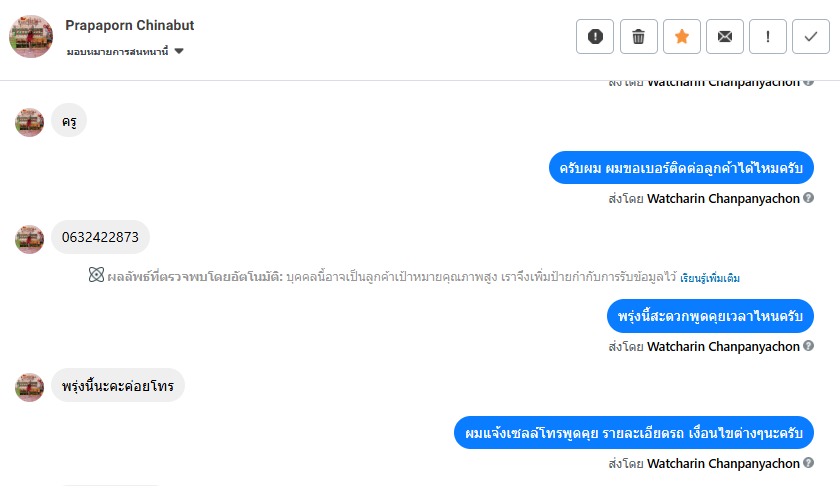The image size is (840, 493).
Task: Click the exclamation mark priority icon
Action: tap(767, 37)
